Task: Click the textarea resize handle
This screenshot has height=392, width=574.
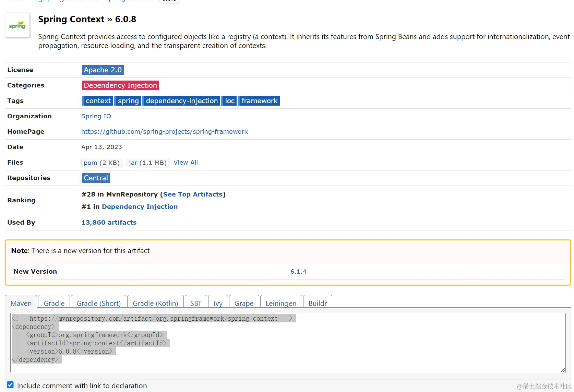Action: point(563,370)
